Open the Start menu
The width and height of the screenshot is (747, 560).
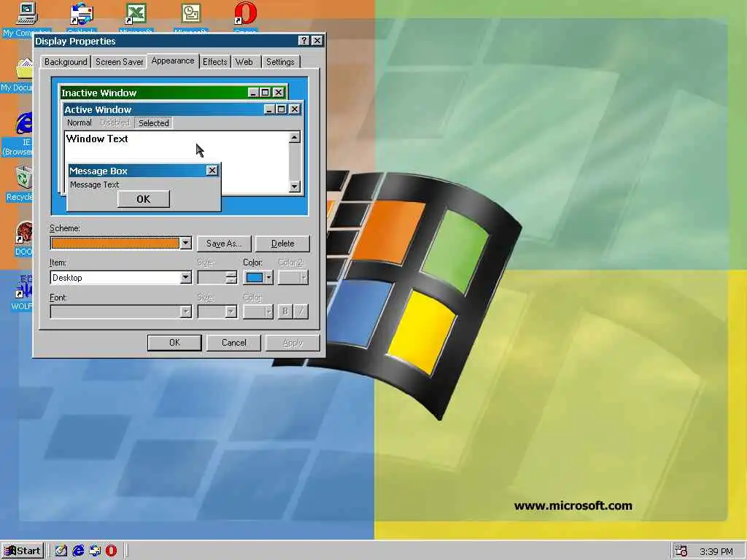click(x=23, y=551)
